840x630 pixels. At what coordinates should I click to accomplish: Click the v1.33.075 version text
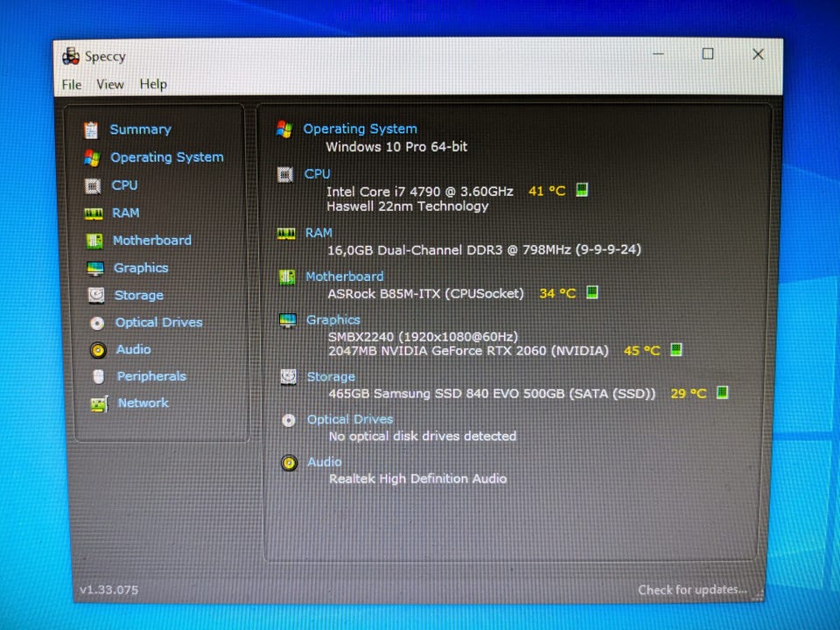pyautogui.click(x=108, y=590)
